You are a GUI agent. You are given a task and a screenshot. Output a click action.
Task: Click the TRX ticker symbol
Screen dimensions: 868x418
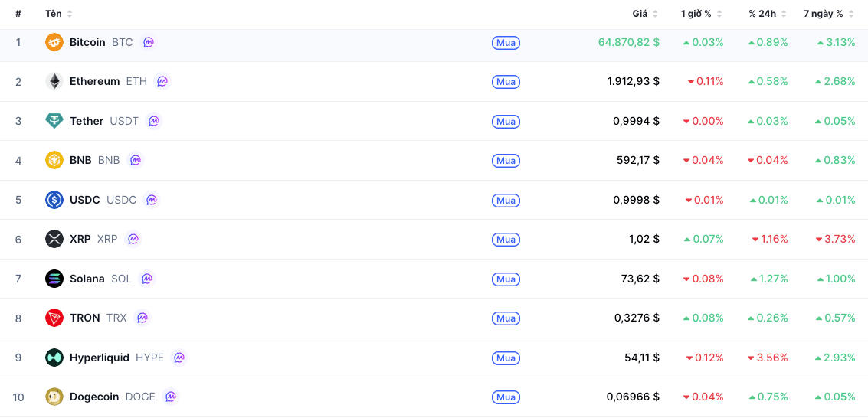click(x=116, y=318)
